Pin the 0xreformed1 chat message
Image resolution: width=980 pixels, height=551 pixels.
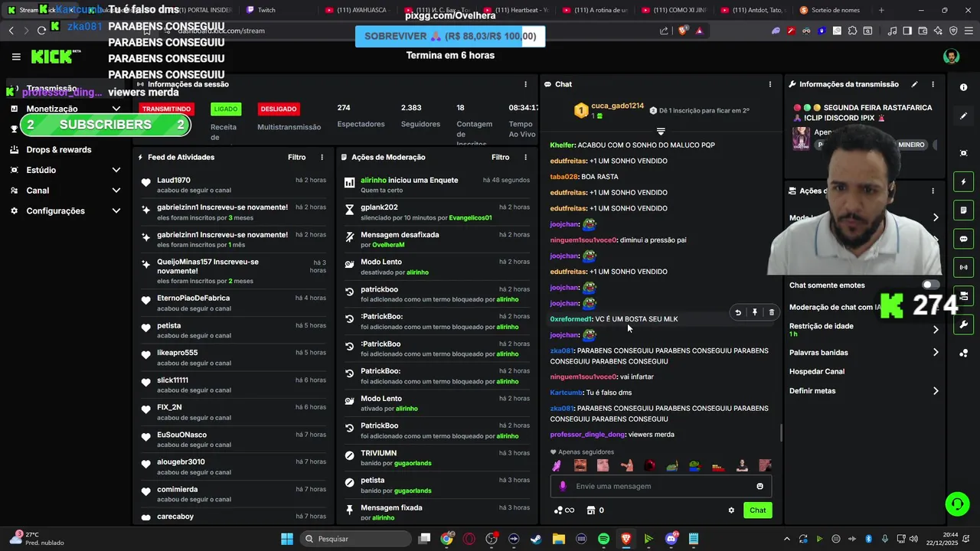(755, 312)
